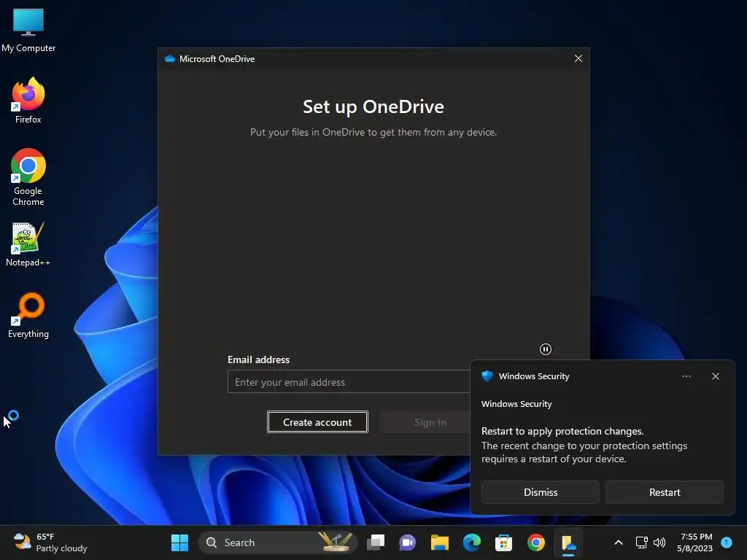
Task: Close the Windows Security notification
Action: point(715,376)
